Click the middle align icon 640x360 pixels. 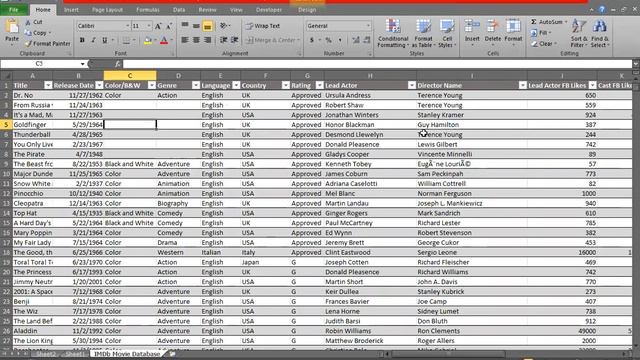click(x=196, y=26)
